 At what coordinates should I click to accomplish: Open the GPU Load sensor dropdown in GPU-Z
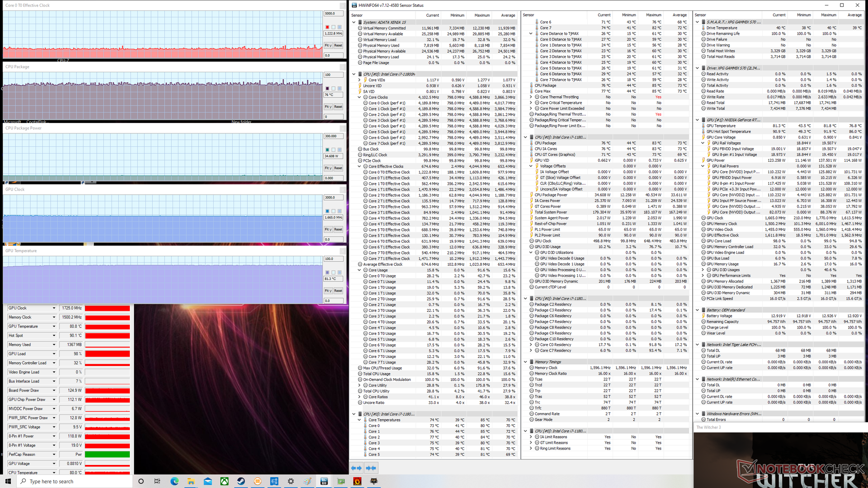54,354
